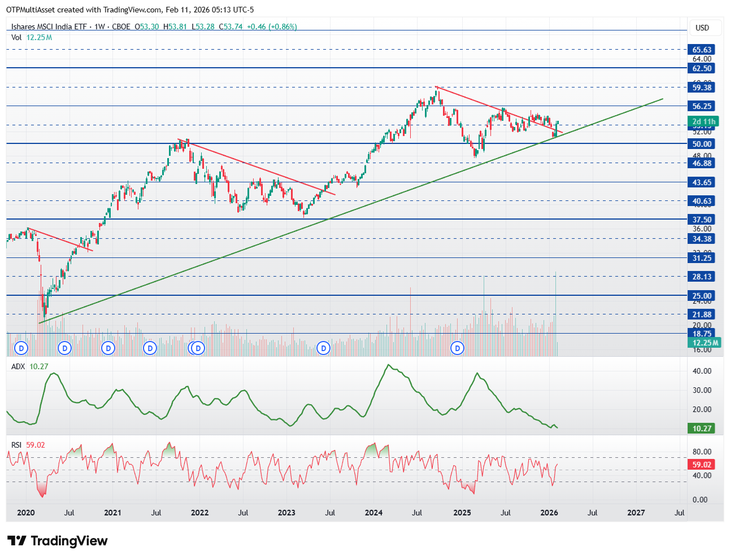730x560 pixels.
Task: Click the Ishares MSCI India ETF title
Action: pyautogui.click(x=50, y=27)
